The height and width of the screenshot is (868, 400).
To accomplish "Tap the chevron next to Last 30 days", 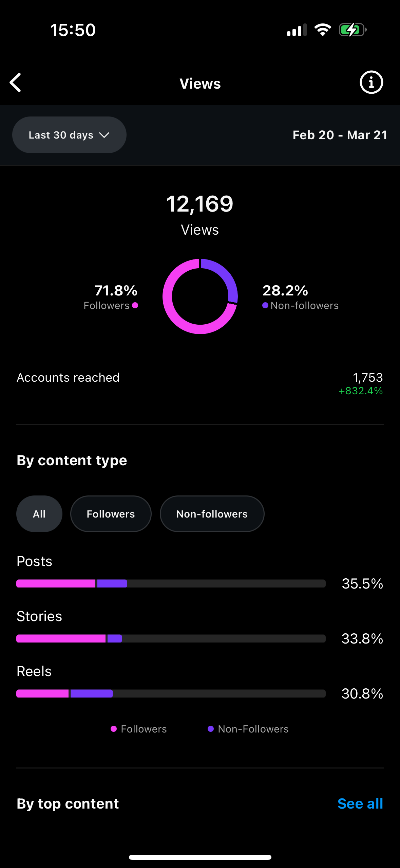I will 104,135.
